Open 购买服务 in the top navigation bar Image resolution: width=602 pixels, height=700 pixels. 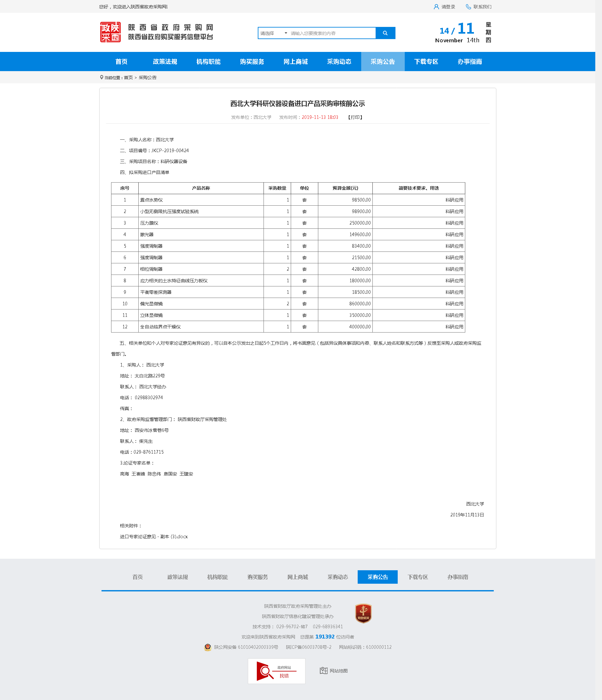[x=252, y=62]
